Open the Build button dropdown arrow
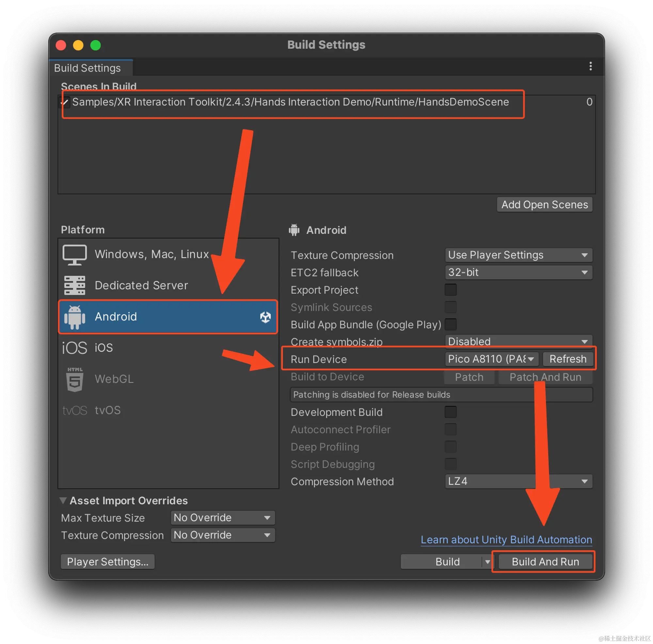Viewport: 653px width, 644px height. click(487, 561)
